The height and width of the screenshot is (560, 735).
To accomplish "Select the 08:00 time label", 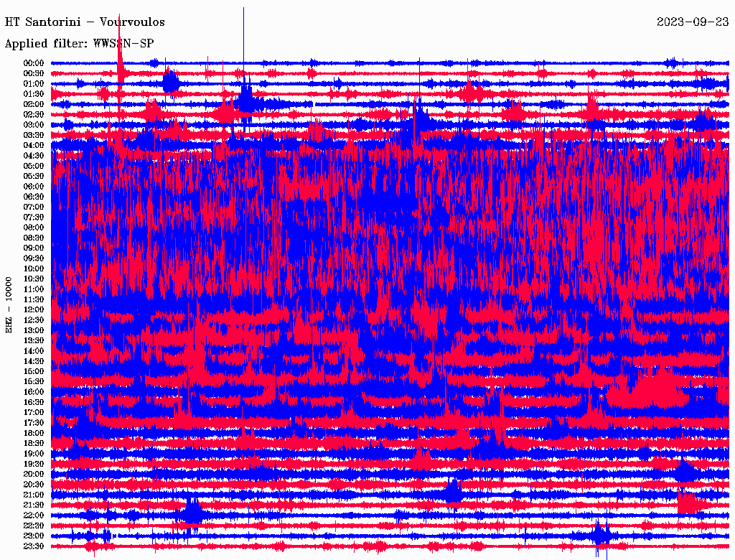I will coord(33,228).
